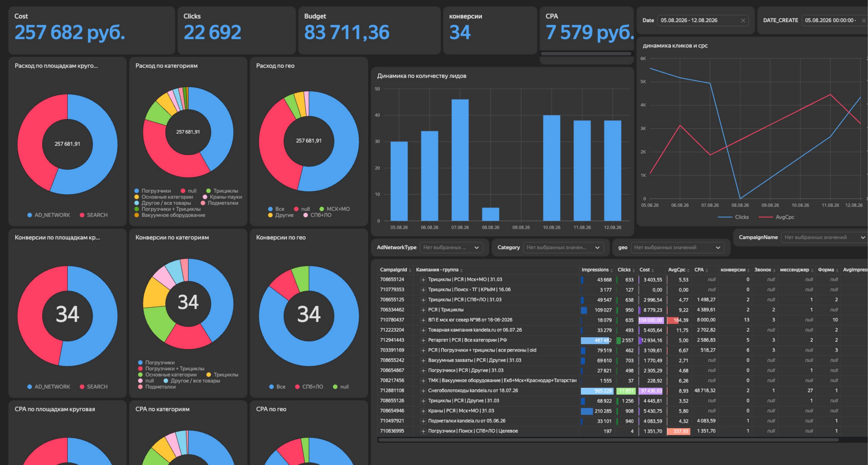868x465 pixels.
Task: Click campaign ID 708217456 in the table
Action: [392, 381]
